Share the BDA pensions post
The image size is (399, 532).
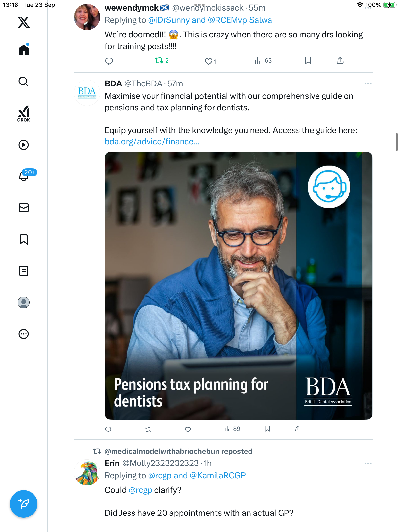click(x=298, y=429)
